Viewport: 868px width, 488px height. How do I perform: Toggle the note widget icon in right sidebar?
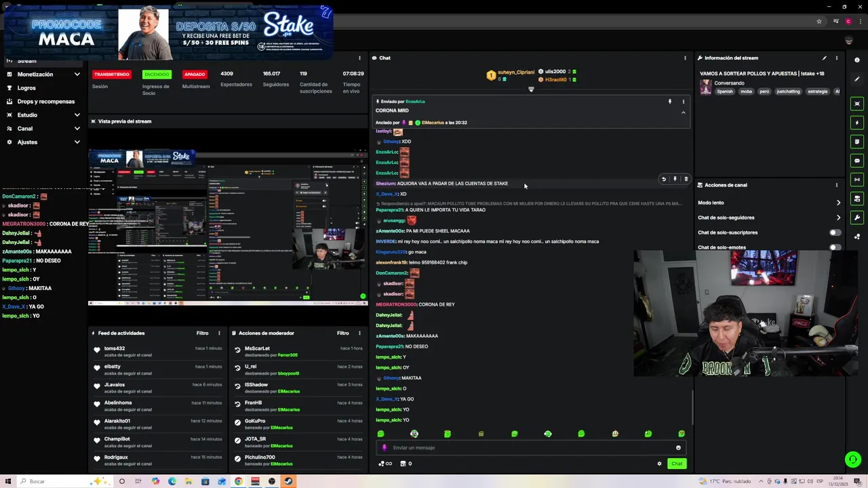click(x=857, y=142)
